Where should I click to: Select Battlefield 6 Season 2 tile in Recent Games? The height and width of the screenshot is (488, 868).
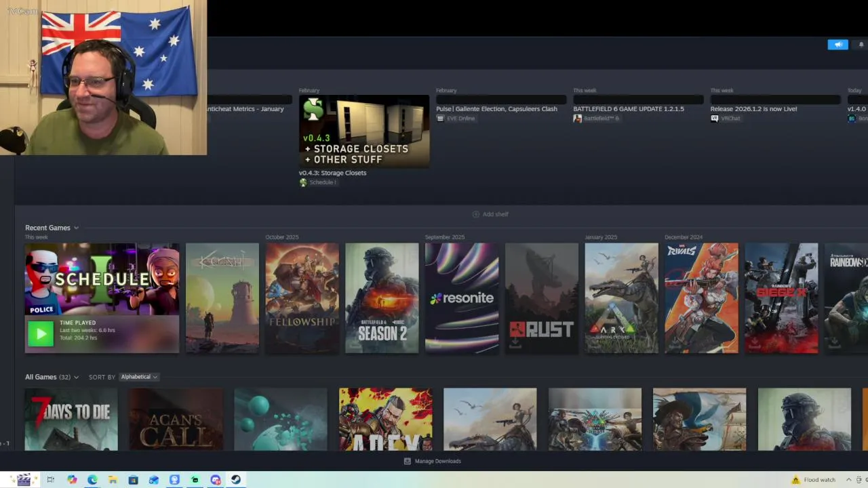pos(382,298)
